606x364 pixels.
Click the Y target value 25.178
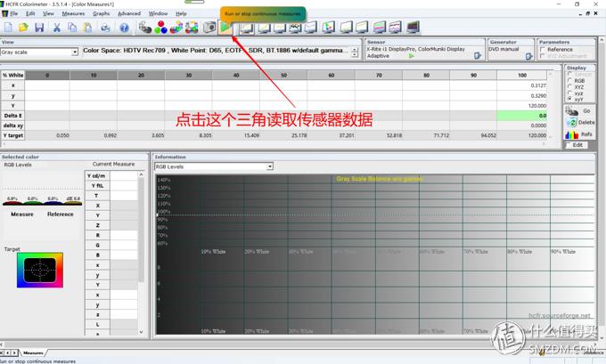click(299, 135)
